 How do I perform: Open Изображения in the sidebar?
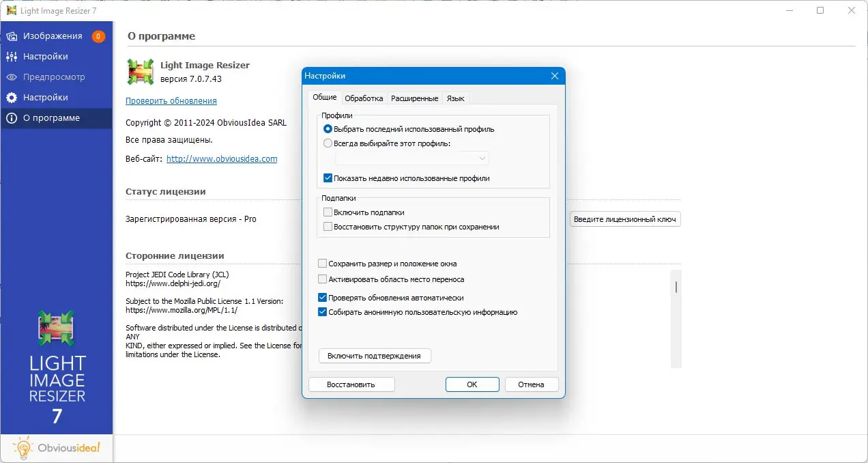tap(56, 36)
